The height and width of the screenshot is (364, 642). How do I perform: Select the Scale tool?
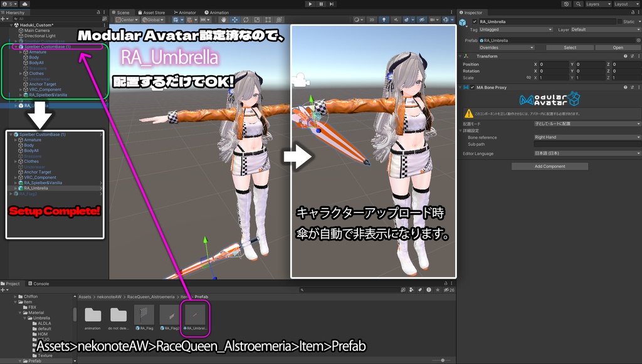256,19
